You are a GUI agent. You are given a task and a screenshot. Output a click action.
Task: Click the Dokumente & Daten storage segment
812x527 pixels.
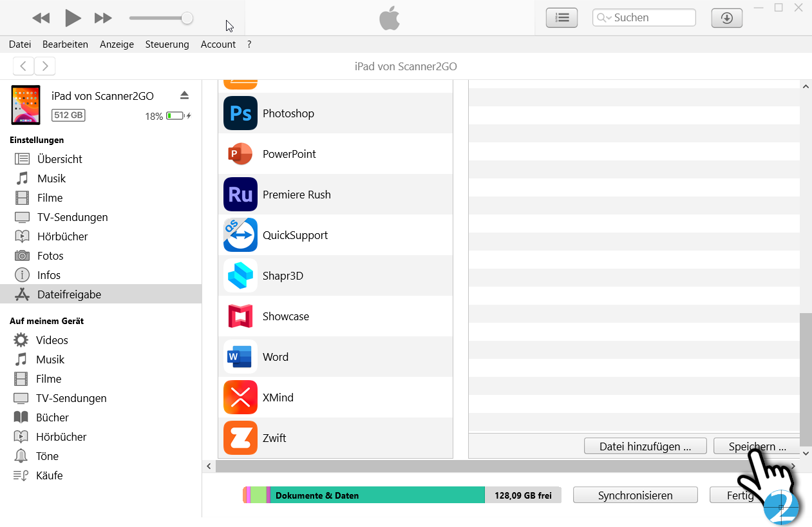377,495
